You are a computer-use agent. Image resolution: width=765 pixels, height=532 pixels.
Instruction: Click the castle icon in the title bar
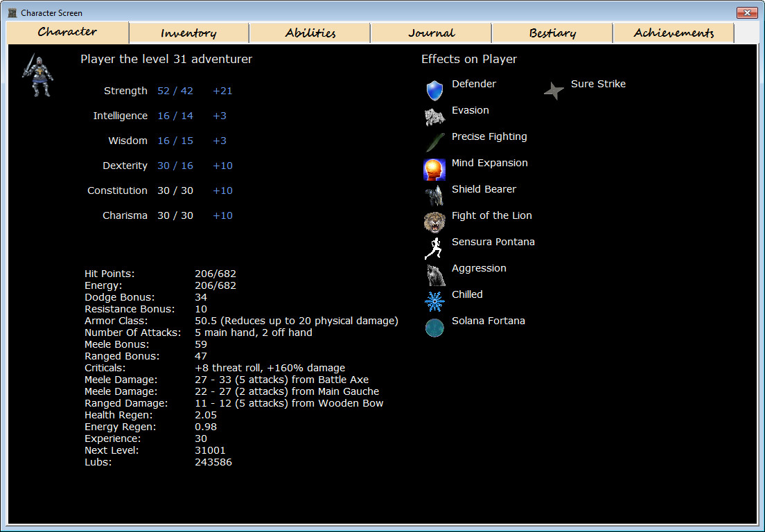pos(11,12)
